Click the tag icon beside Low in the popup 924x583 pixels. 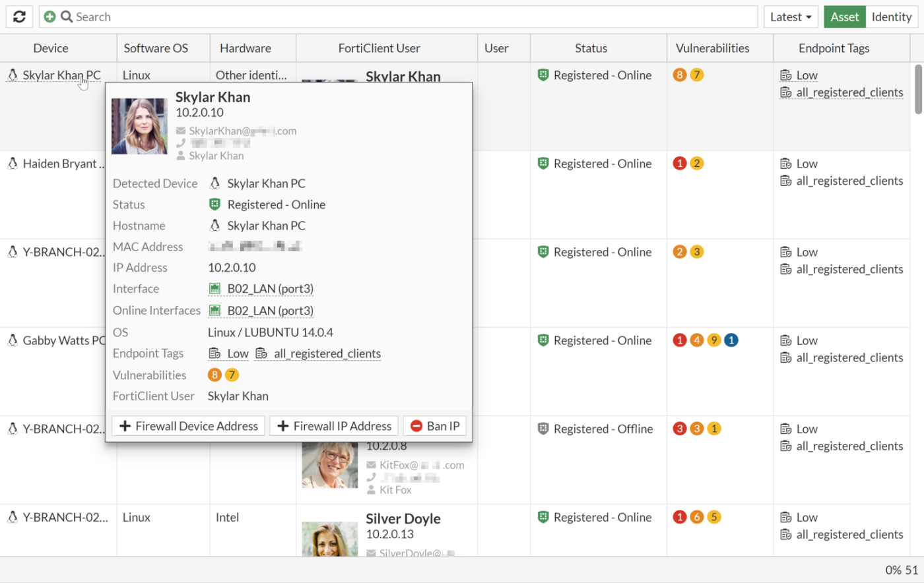coord(214,353)
